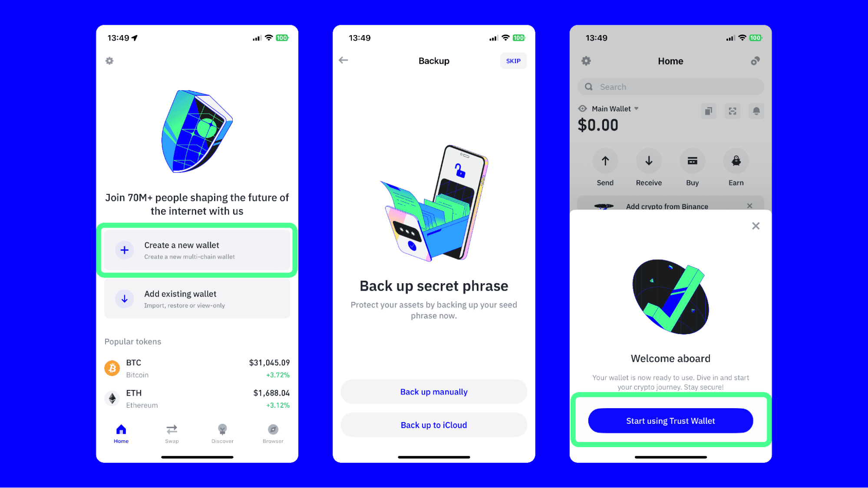Skip the Backup screen
This screenshot has height=488, width=868.
coord(513,60)
